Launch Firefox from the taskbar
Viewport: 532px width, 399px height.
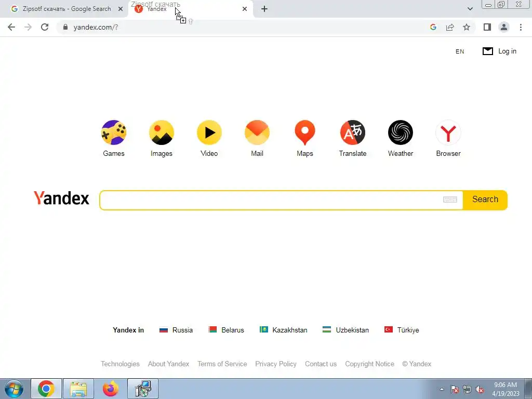[111, 389]
